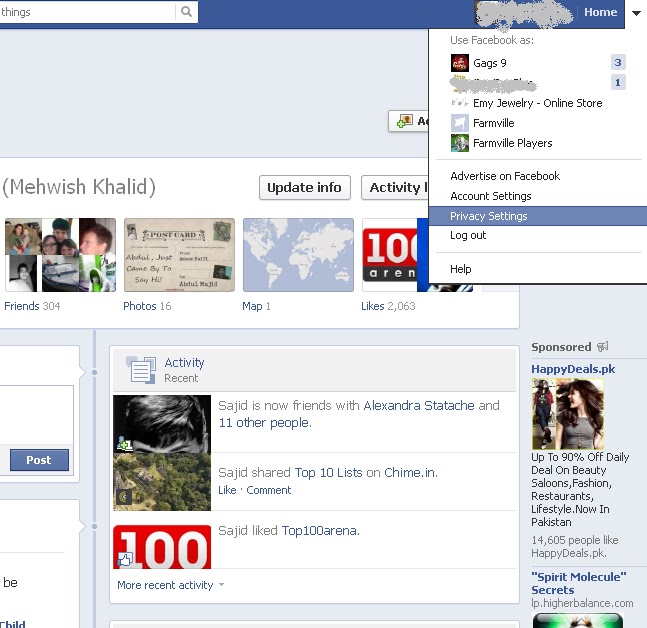This screenshot has width=647, height=628.
Task: Like the Top 10 Lists share
Action: coord(227,490)
